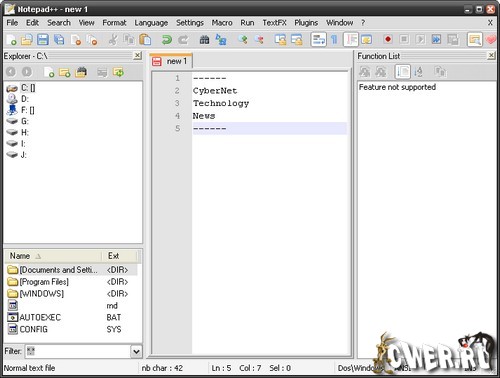This screenshot has width=500, height=378.
Task: Toggle the word wrap toolbar button
Action: tap(318, 39)
